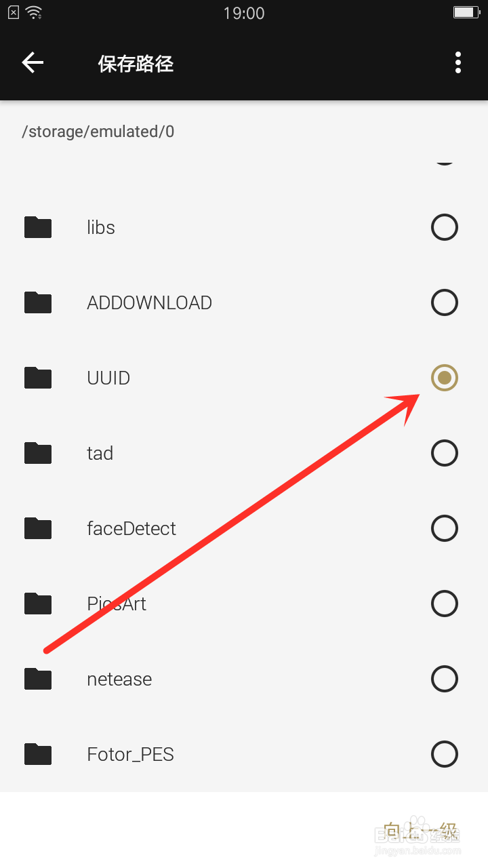
Task: Select the libs radio button
Action: 445,227
